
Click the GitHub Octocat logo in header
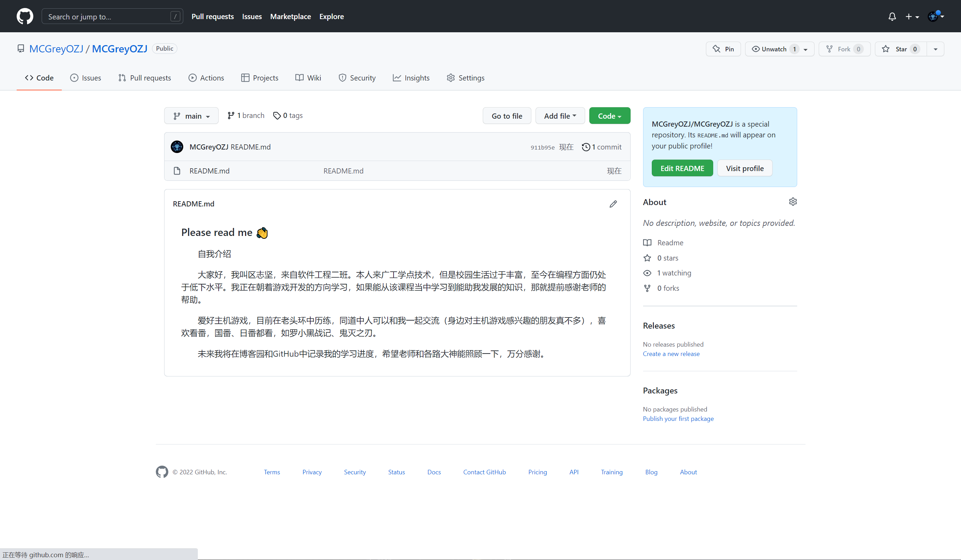click(x=25, y=16)
